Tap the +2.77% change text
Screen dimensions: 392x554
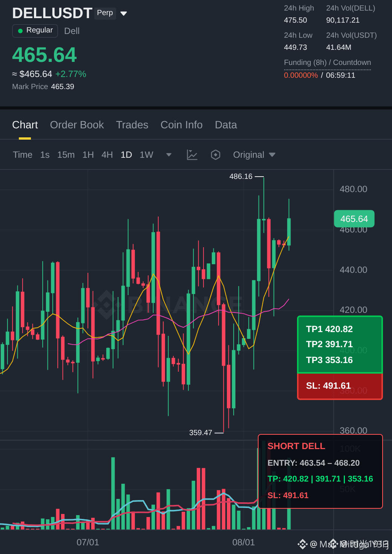[71, 74]
